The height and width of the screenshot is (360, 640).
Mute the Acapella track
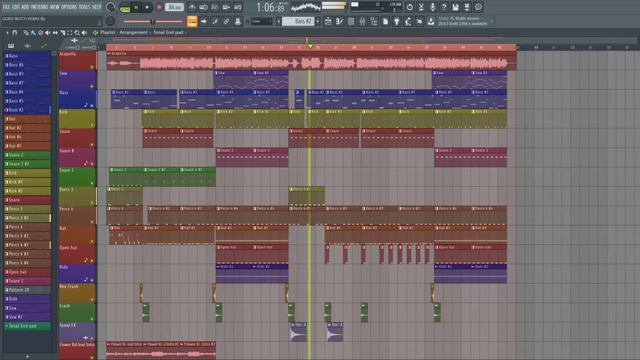coord(92,67)
